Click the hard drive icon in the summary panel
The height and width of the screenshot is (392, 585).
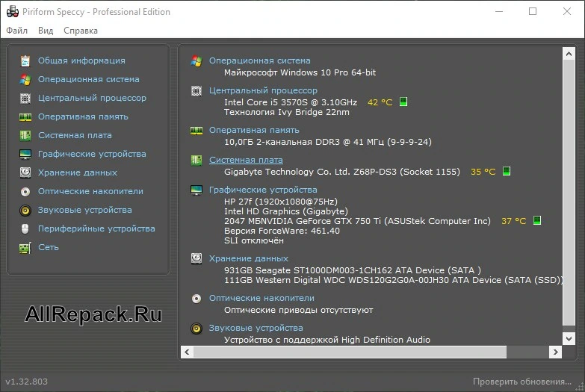(x=196, y=258)
